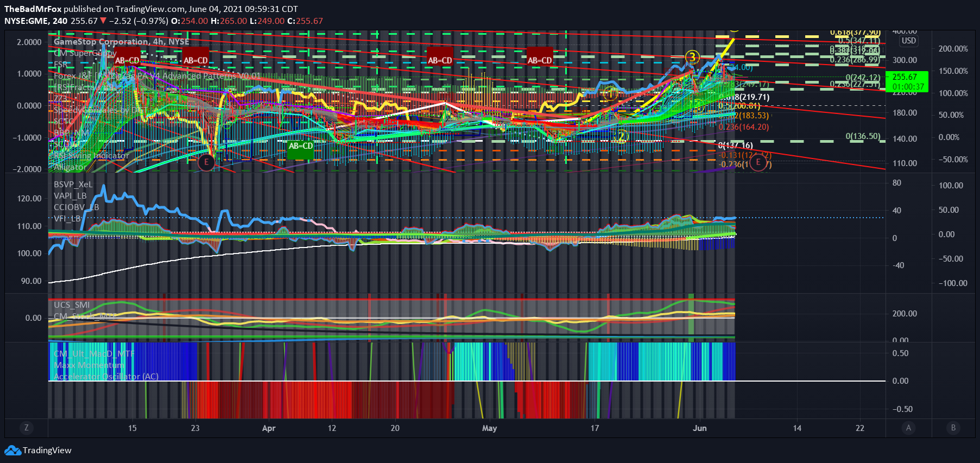Click the A auto-scale button

(x=908, y=428)
